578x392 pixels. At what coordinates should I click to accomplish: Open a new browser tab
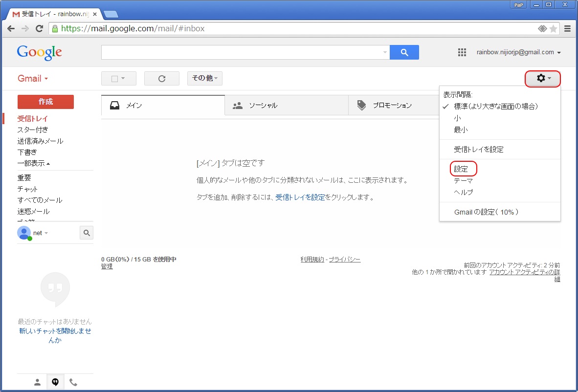tap(111, 14)
